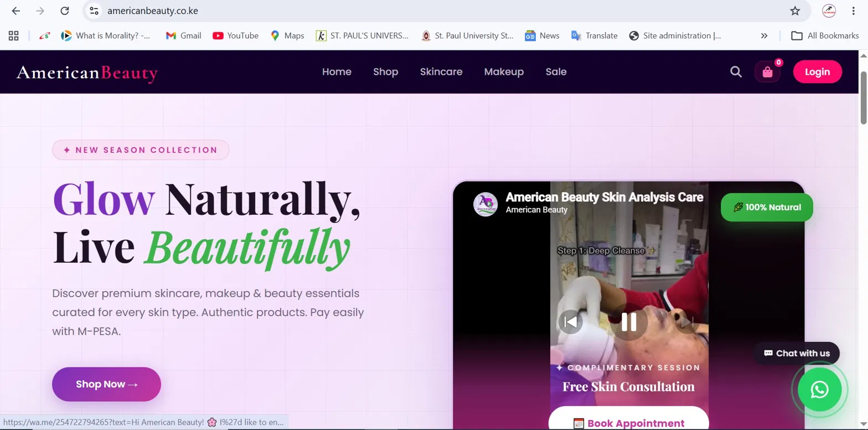Viewport: 868px width, 430px height.
Task: Click the American Beauty channel avatar on video
Action: click(485, 204)
